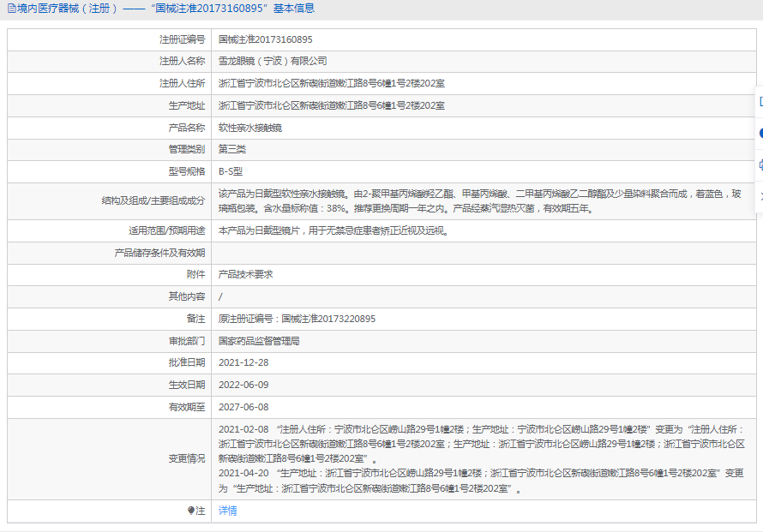
Task: Click the third icon in right floating sidebar
Action: [x=760, y=164]
